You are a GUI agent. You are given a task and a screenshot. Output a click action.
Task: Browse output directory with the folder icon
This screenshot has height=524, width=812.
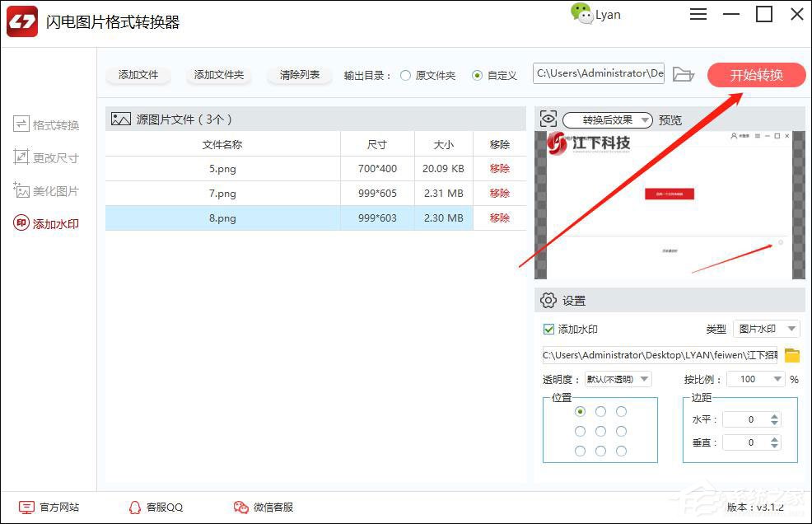[x=683, y=73]
